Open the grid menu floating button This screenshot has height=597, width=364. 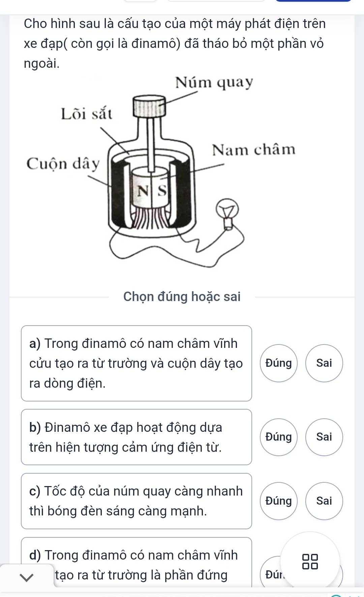[x=310, y=561]
